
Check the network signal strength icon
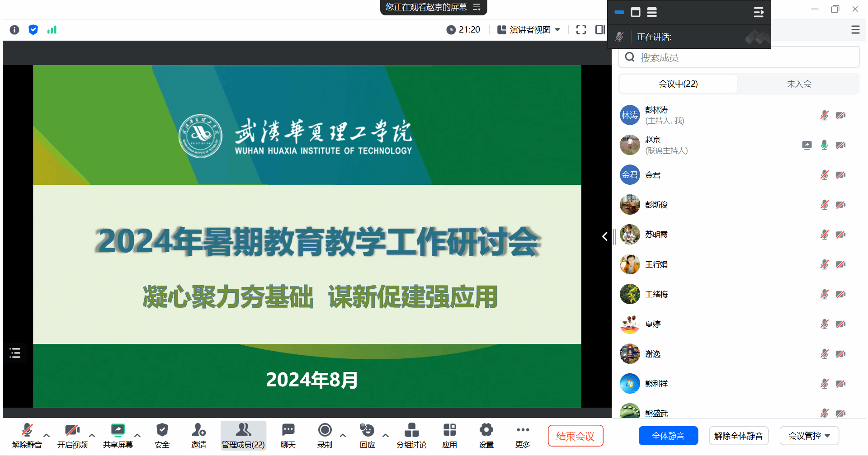click(52, 30)
